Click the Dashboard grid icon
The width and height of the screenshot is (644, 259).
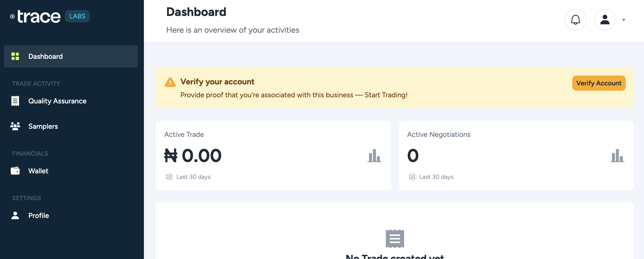[x=15, y=56]
